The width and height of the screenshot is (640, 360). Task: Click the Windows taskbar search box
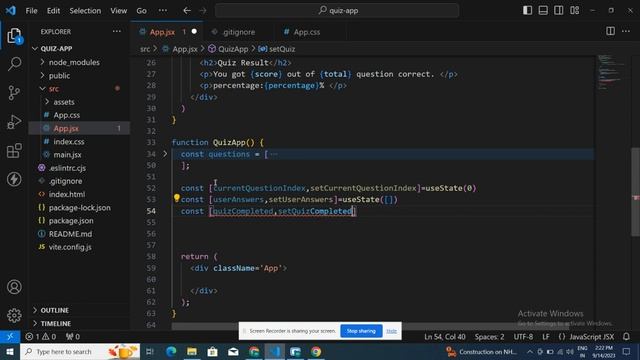[x=80, y=351]
